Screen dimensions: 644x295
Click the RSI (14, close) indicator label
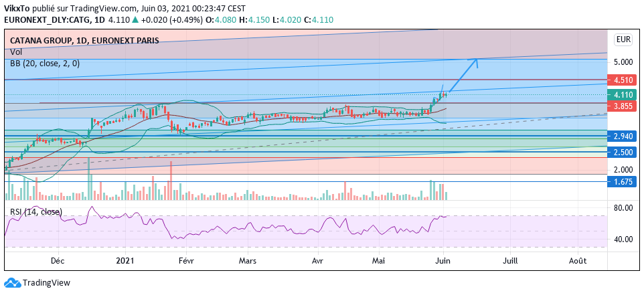(x=36, y=212)
